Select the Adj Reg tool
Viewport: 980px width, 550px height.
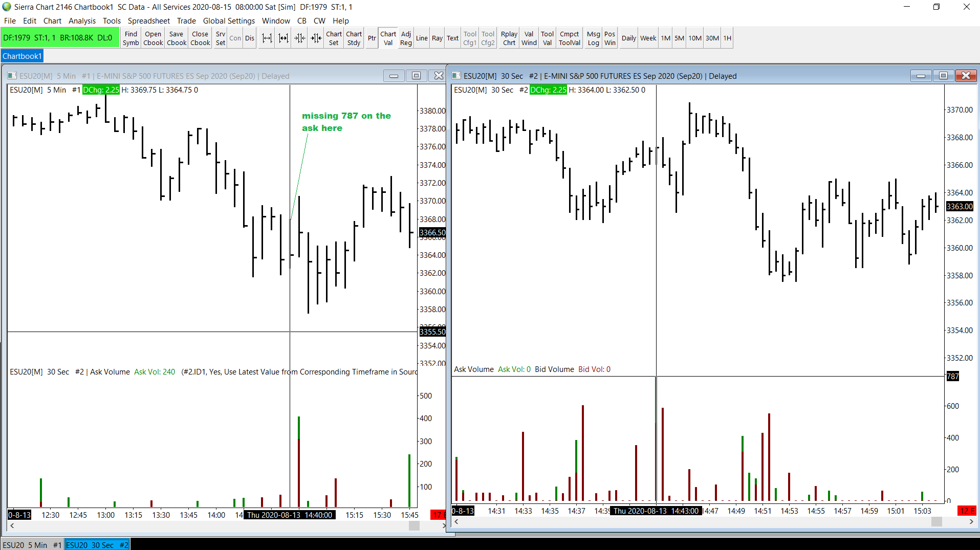click(406, 38)
